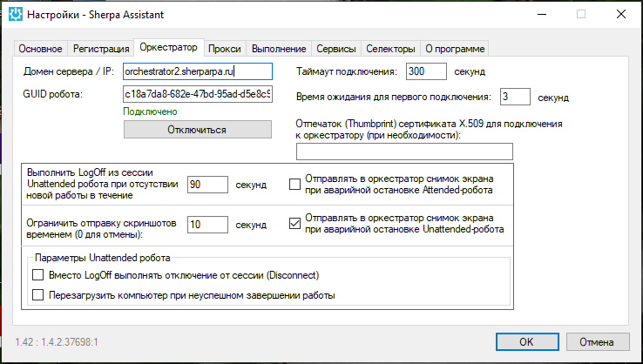Go to the Выполнение tab

(x=280, y=49)
